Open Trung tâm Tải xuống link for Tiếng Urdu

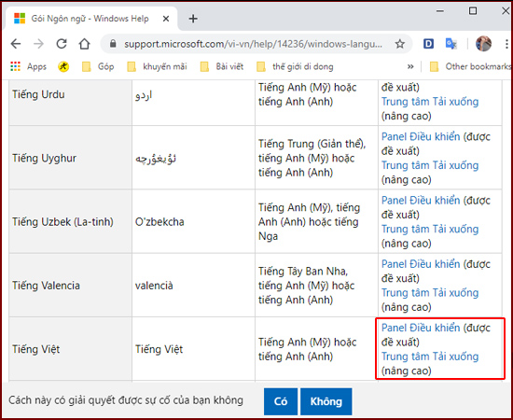pos(430,102)
